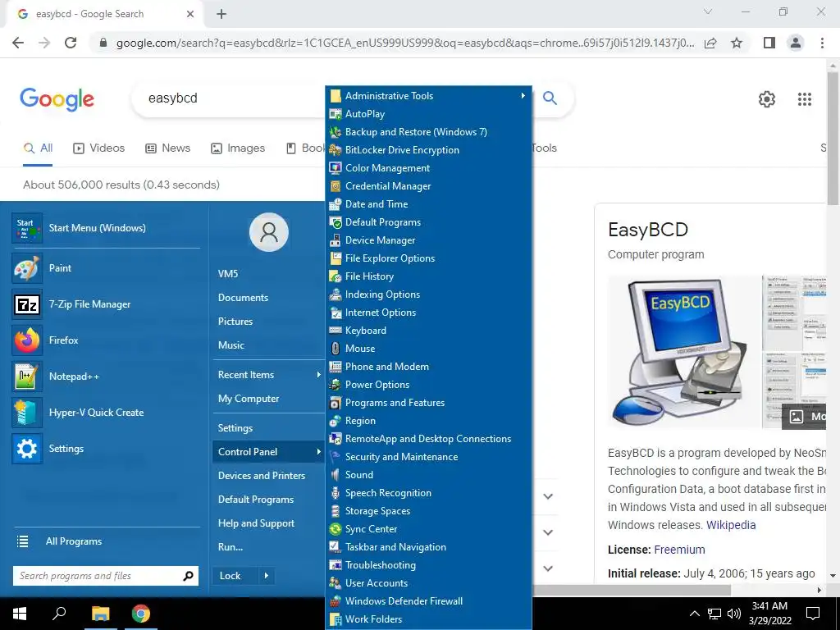Follow the Freemium license link
The width and height of the screenshot is (840, 630).
pos(679,550)
